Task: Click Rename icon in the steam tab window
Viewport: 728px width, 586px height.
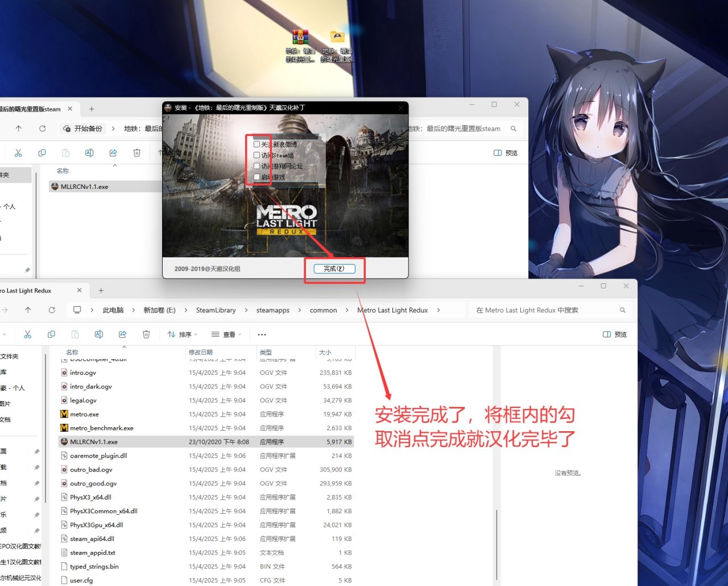Action: pyautogui.click(x=89, y=153)
